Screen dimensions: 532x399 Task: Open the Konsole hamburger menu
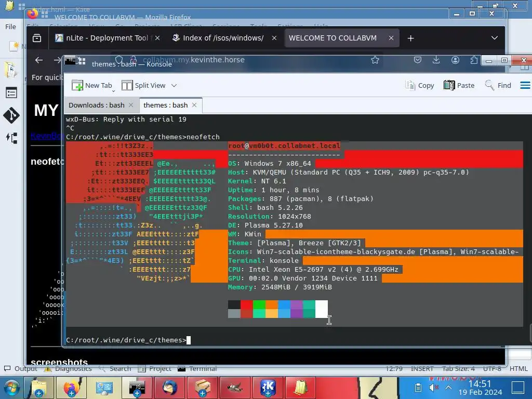pos(525,85)
